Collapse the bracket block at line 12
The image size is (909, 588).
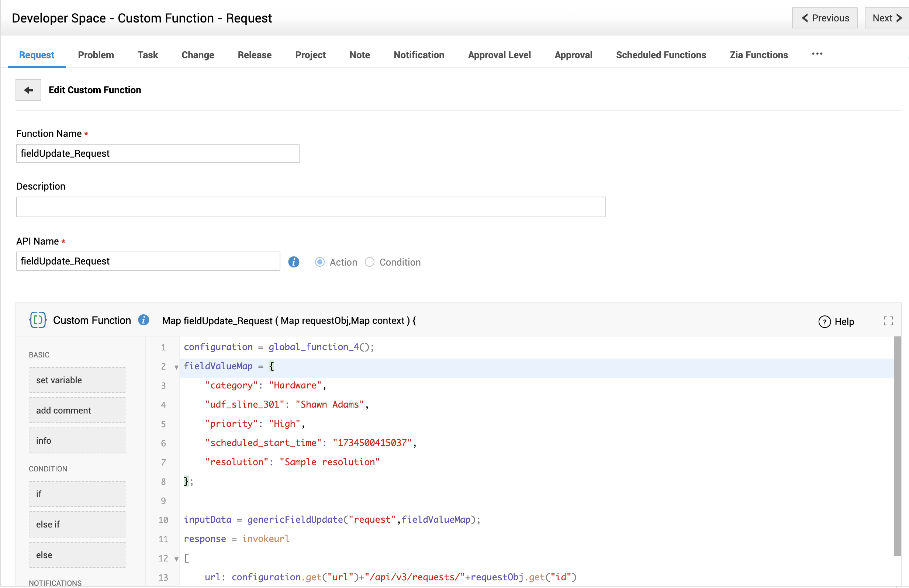click(176, 559)
